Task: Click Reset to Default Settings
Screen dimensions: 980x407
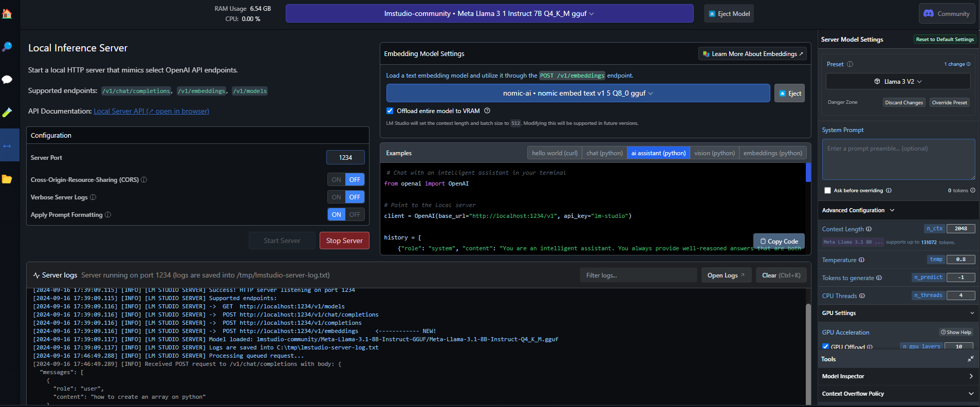Action: click(x=945, y=40)
